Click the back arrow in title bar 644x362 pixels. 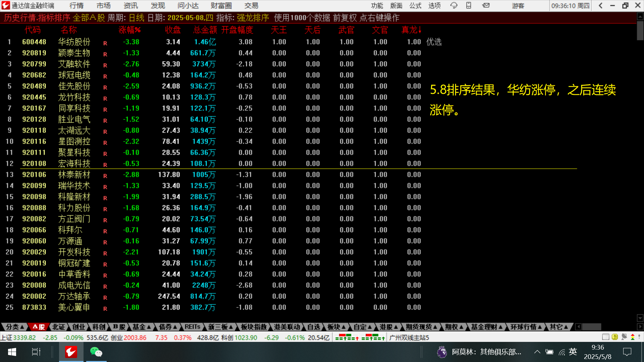coord(600,5)
